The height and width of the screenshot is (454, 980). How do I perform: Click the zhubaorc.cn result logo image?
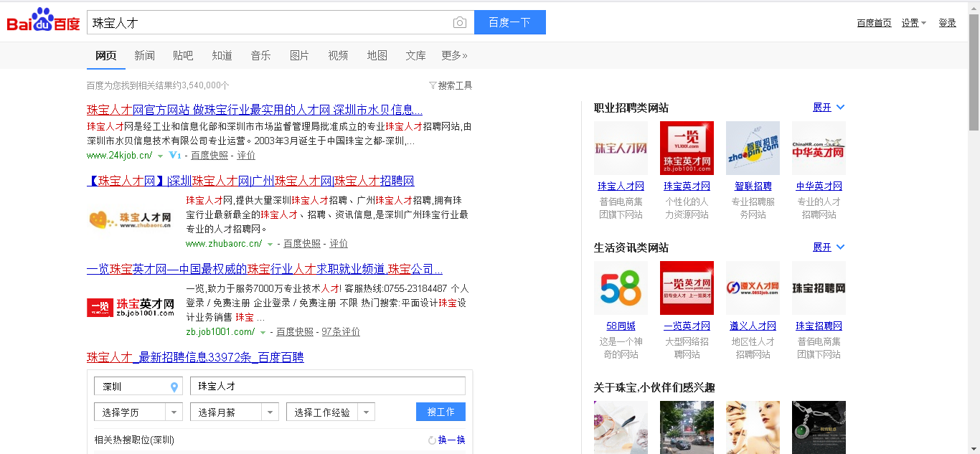point(130,219)
